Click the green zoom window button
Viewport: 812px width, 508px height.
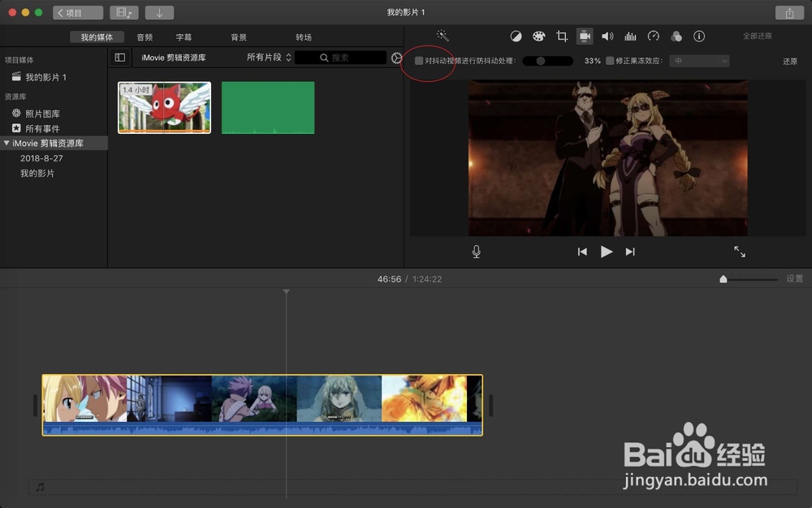pos(38,12)
